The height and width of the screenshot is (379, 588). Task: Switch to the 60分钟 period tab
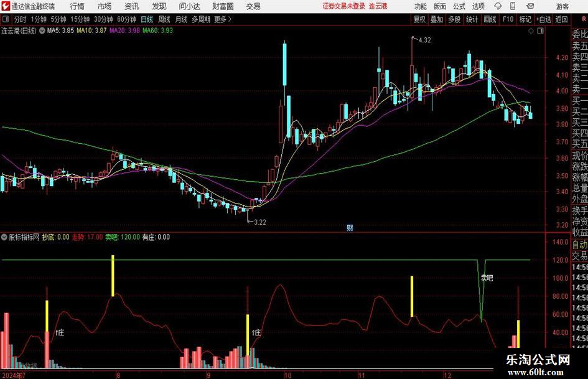tap(127, 19)
